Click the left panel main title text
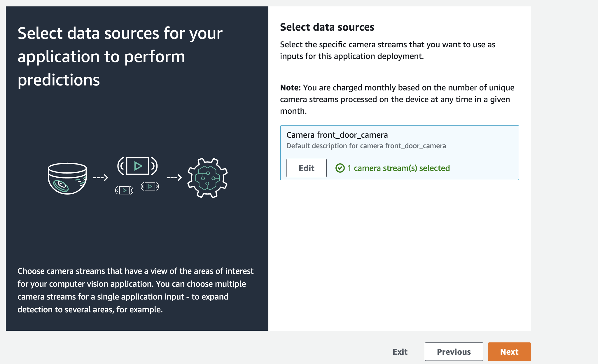The width and height of the screenshot is (598, 364). 120,56
